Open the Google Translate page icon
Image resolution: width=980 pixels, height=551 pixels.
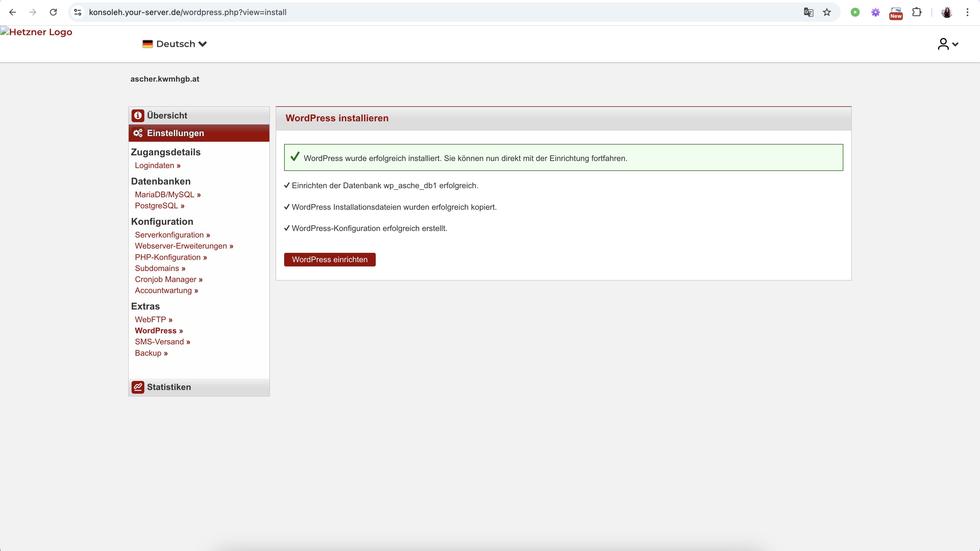point(808,12)
